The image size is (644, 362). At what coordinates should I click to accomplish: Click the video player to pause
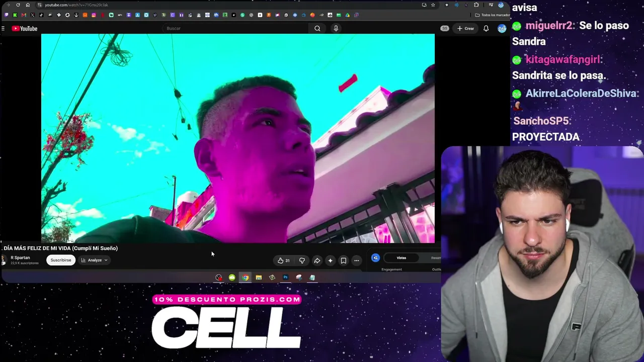238,138
